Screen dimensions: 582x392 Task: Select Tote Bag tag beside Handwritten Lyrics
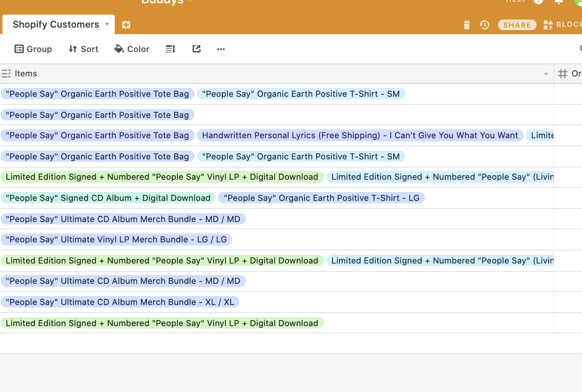pyautogui.click(x=97, y=135)
